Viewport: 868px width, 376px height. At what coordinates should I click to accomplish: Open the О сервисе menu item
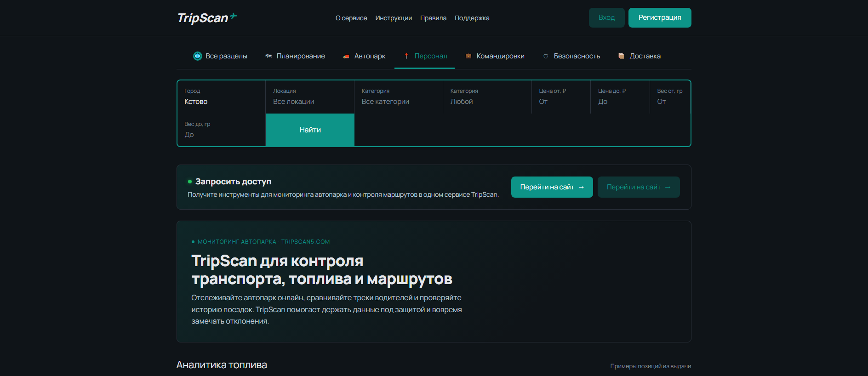click(351, 18)
